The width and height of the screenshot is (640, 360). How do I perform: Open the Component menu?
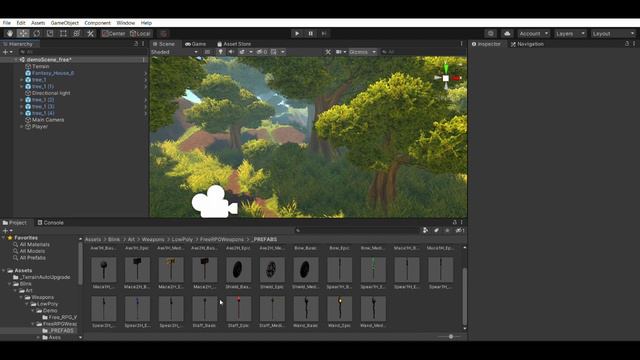pos(97,23)
